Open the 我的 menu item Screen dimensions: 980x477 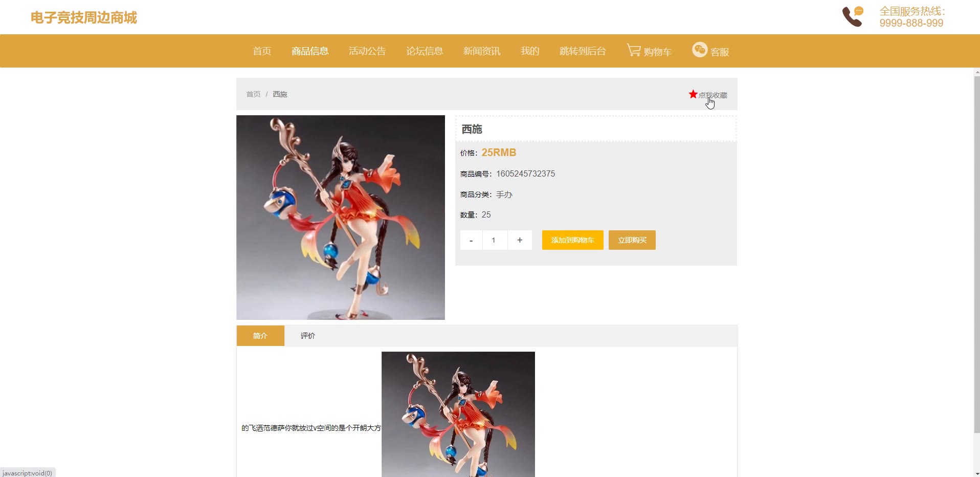click(x=530, y=51)
